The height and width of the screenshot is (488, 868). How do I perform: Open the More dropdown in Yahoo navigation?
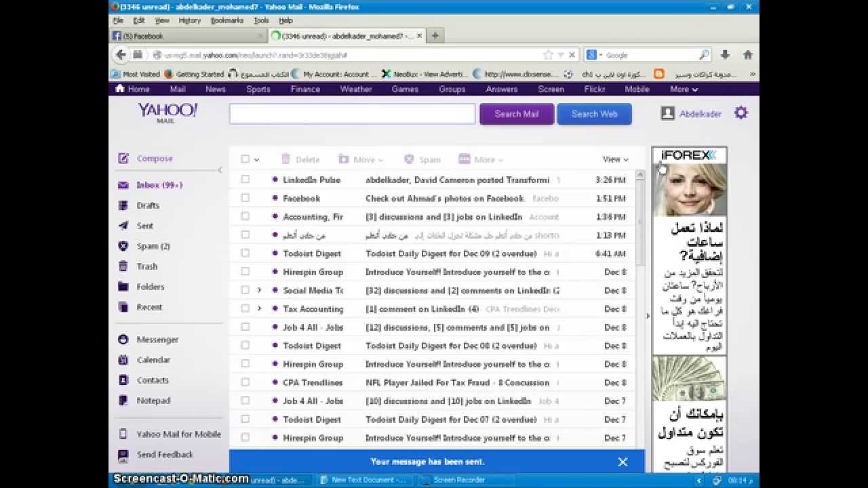(684, 89)
